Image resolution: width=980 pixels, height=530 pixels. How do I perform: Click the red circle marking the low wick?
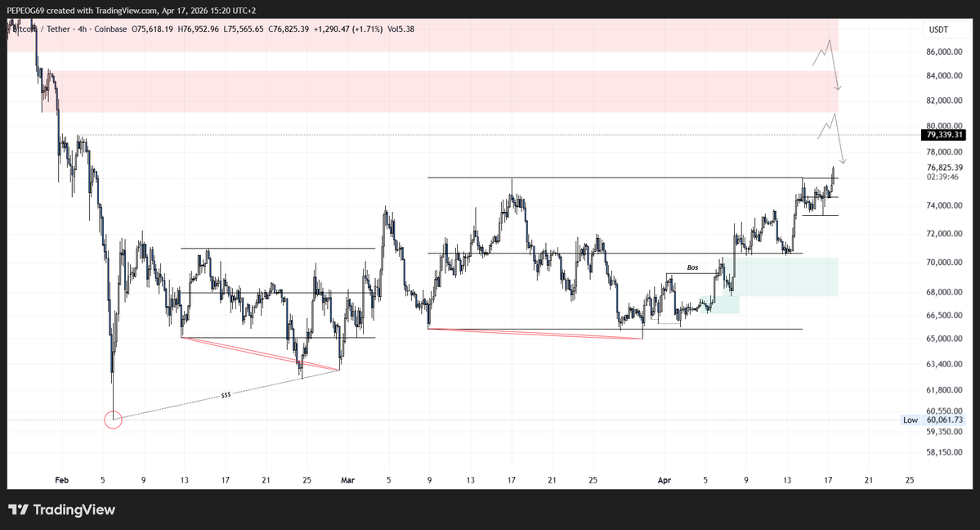(x=114, y=420)
